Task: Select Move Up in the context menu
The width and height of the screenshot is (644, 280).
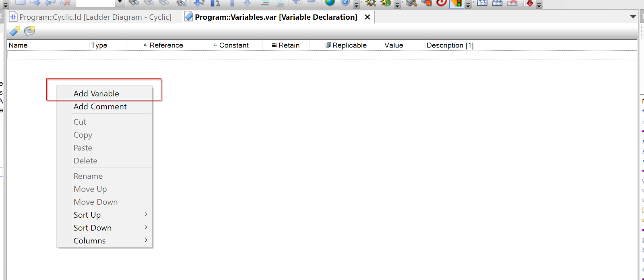Action: point(105,189)
